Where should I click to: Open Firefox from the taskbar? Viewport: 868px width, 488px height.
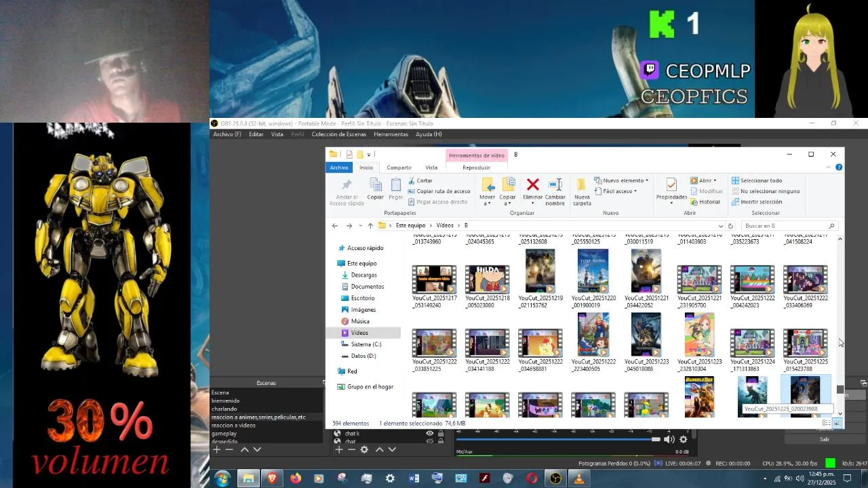[x=296, y=479]
